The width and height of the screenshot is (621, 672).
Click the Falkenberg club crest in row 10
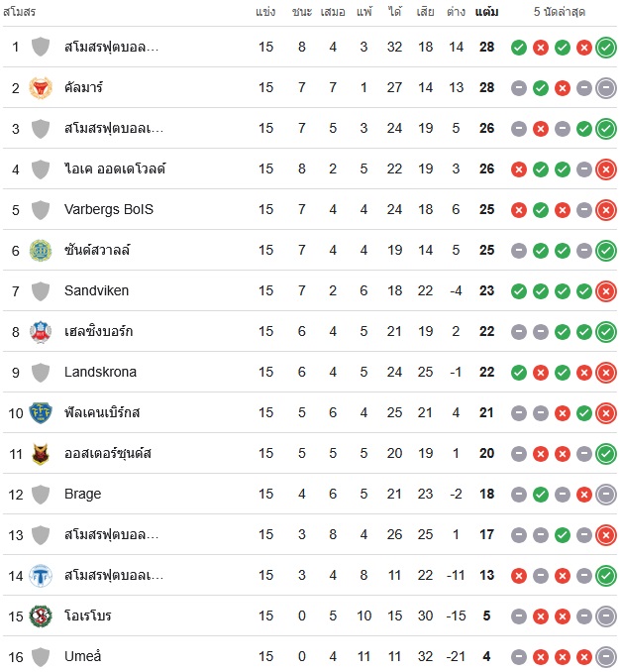click(x=41, y=412)
